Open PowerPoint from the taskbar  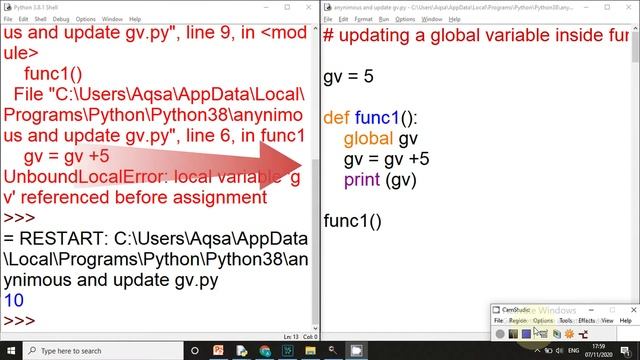click(218, 351)
